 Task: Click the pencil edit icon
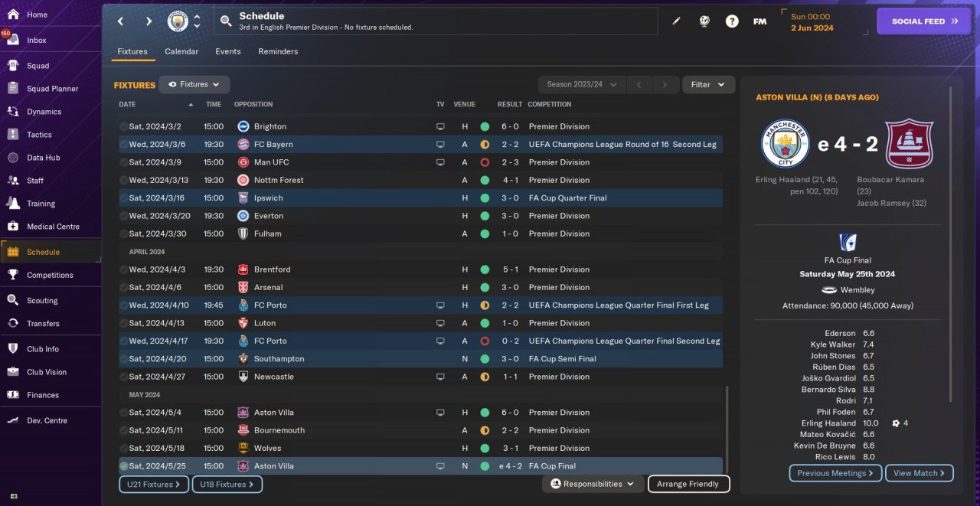tap(676, 21)
